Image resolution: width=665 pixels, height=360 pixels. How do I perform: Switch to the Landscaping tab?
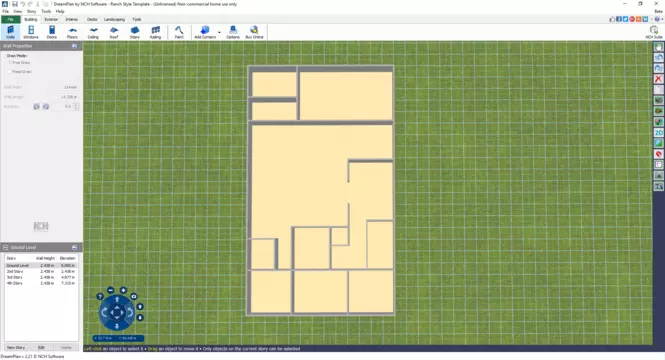tap(115, 20)
